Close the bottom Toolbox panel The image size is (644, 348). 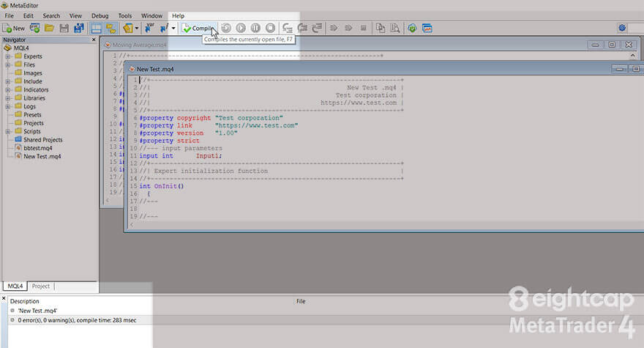coord(4,298)
